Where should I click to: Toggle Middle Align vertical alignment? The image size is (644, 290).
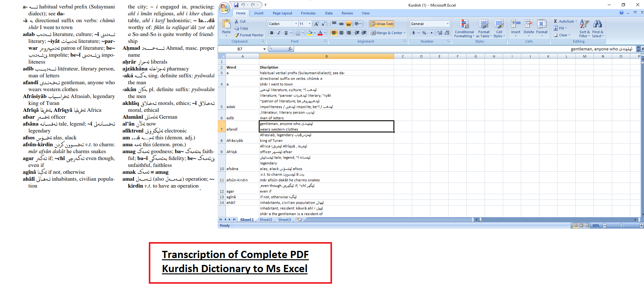click(341, 24)
